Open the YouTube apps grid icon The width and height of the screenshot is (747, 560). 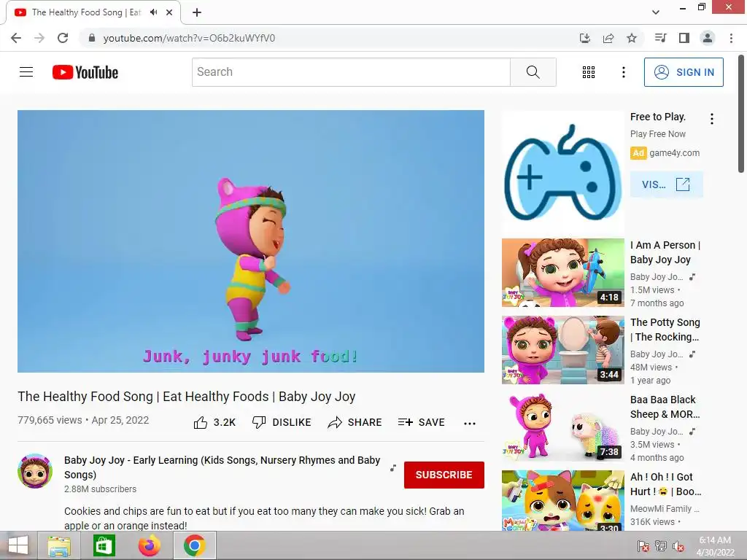tap(589, 72)
